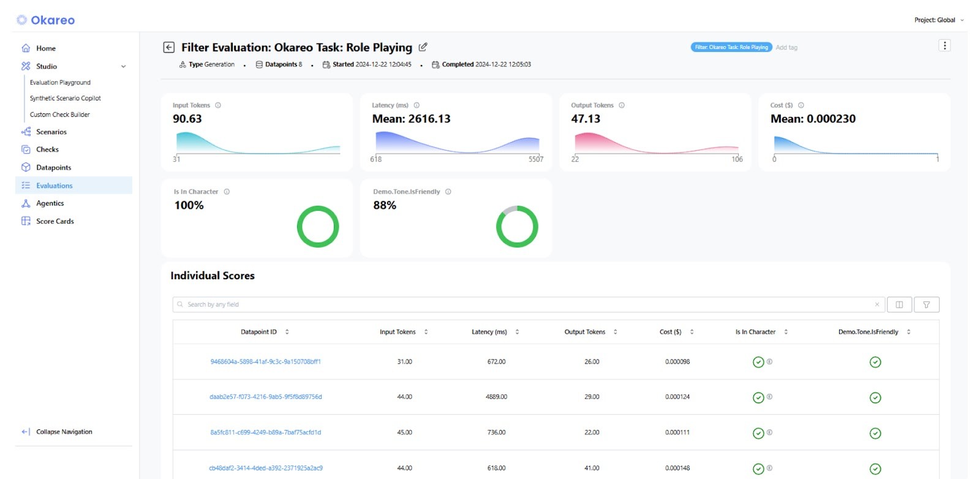
Task: Click the Input Tokens distribution chart
Action: point(258,143)
